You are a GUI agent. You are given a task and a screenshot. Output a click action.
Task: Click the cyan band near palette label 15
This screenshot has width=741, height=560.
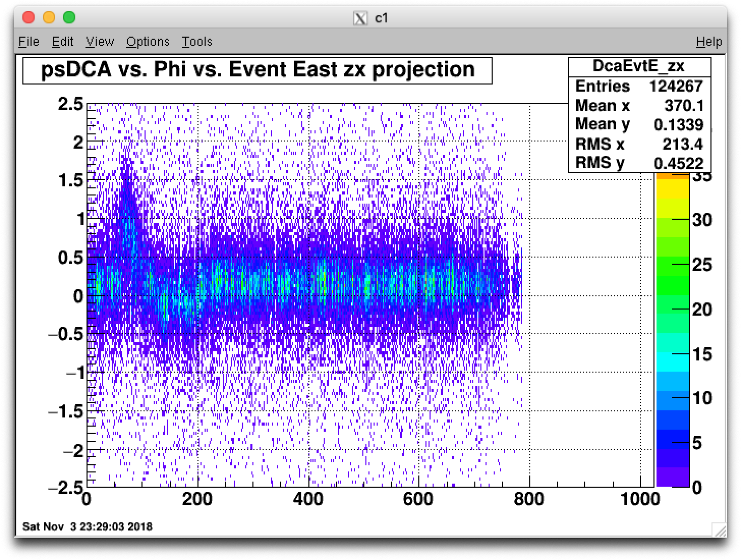coord(672,361)
